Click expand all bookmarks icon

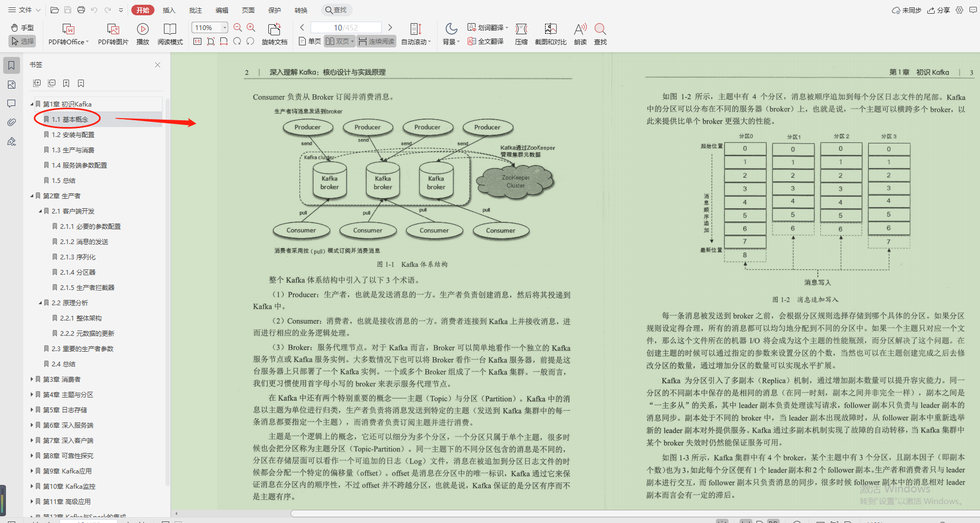[37, 83]
